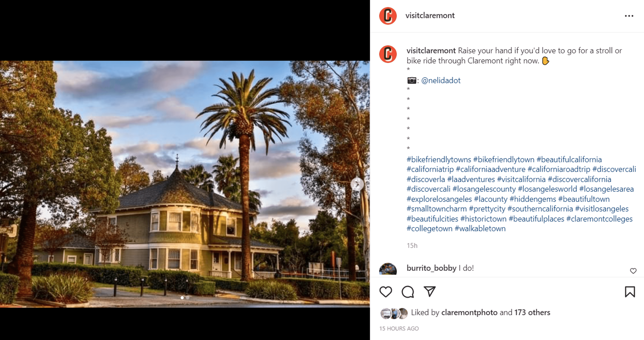Like the post with the heart icon

(x=386, y=292)
